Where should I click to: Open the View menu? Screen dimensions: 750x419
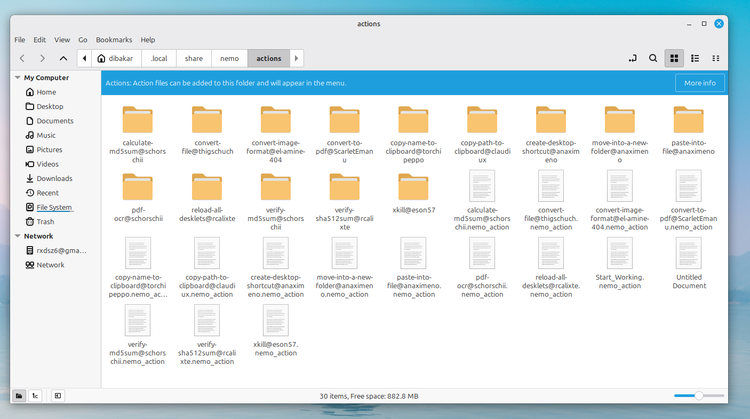coord(62,40)
